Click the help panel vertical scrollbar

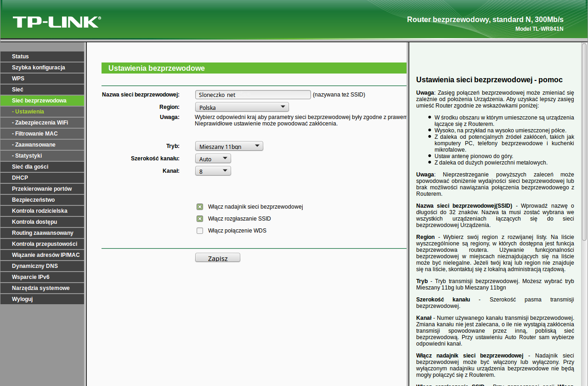584,142
